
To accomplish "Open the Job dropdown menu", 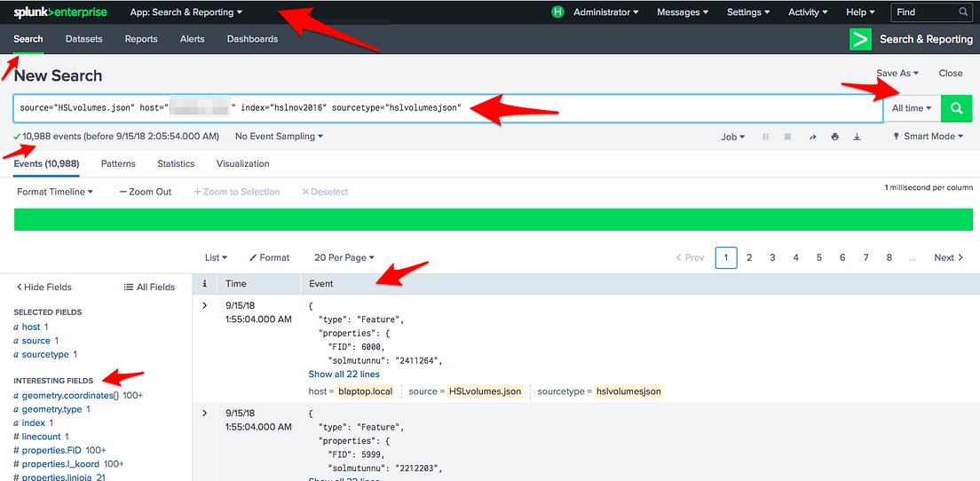I will [x=733, y=136].
